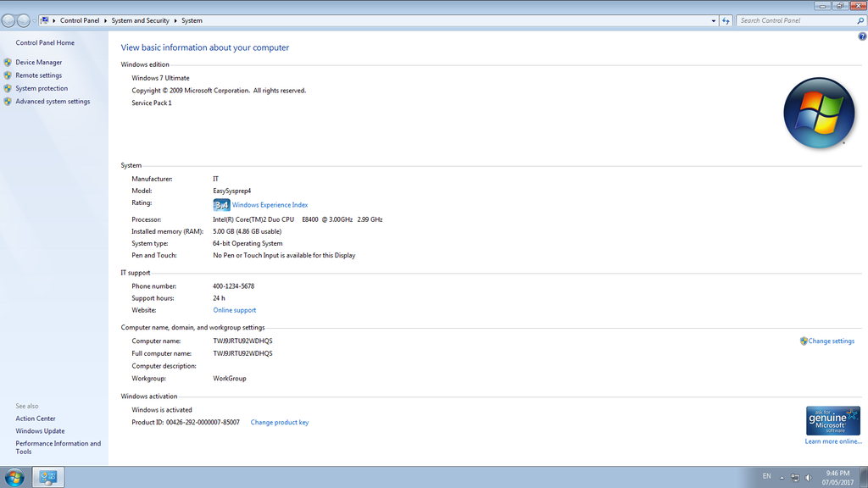Click the computer icon in address bar

point(44,20)
